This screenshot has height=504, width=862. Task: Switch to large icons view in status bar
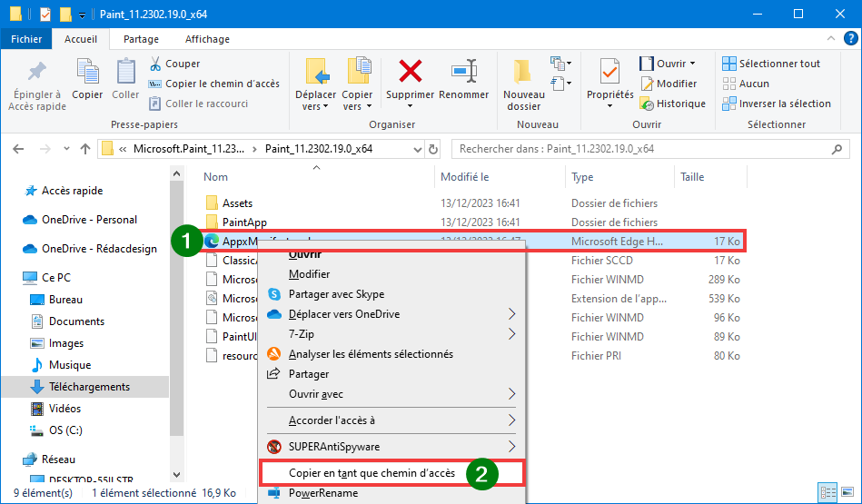(847, 492)
